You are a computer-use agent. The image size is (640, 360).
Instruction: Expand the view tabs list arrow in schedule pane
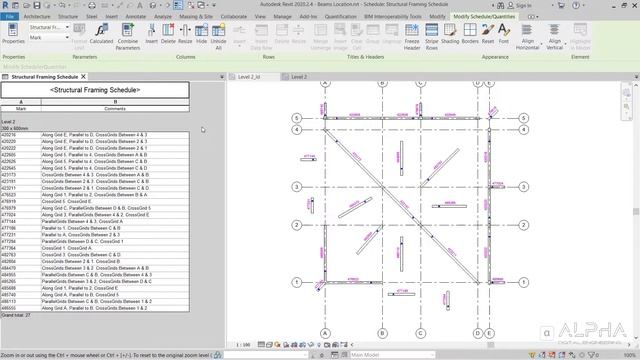pos(222,77)
